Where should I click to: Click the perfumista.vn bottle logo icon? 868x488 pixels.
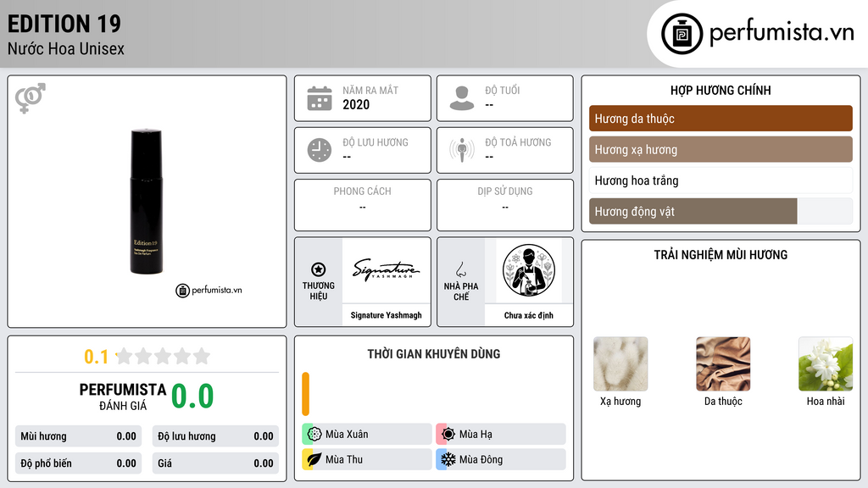pyautogui.click(x=682, y=34)
